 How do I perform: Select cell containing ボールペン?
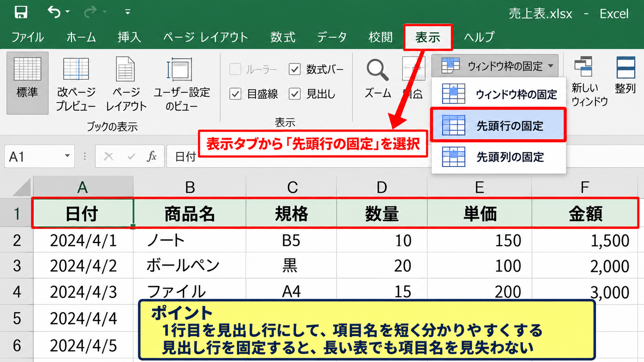pos(190,266)
